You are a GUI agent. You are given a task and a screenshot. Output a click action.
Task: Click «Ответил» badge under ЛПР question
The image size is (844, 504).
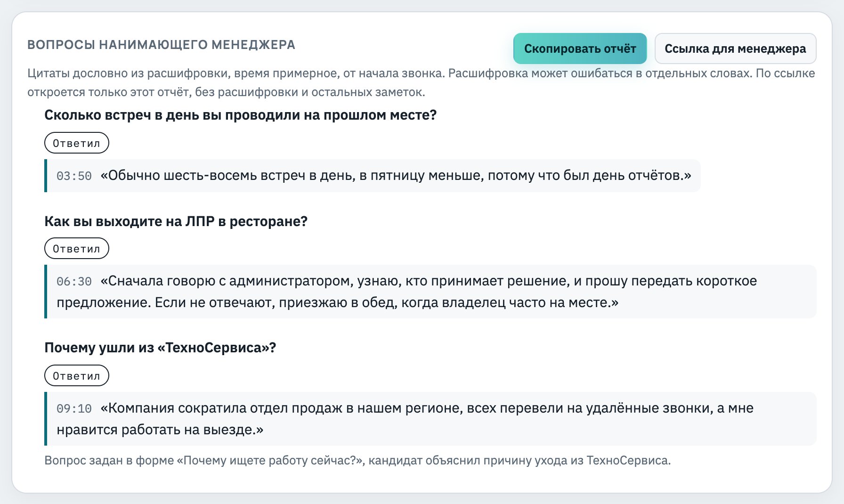[x=77, y=248]
